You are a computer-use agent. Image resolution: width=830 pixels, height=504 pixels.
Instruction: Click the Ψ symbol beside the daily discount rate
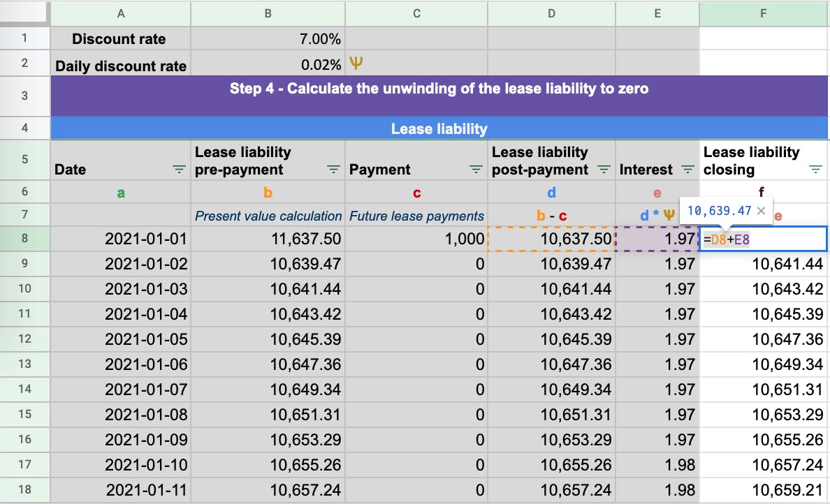tap(357, 62)
